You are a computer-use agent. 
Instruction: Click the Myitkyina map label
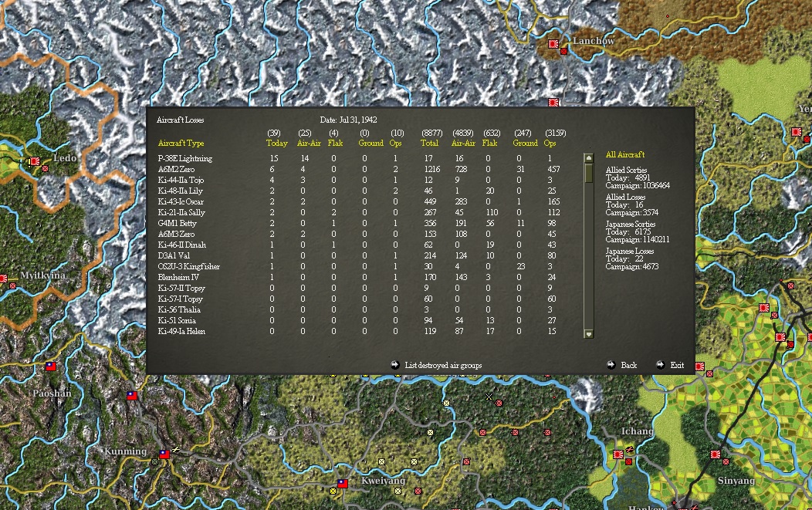coord(43,275)
